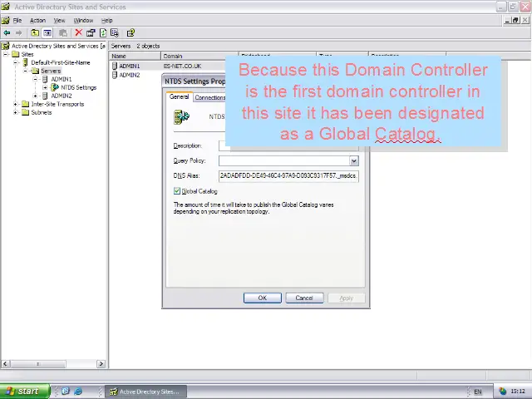Collapse the Default-First-Site-Name node

16,62
